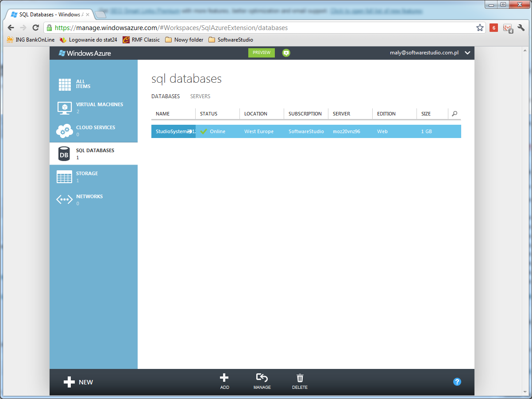Click the green feedback icon beside PREVIEW

(x=286, y=53)
